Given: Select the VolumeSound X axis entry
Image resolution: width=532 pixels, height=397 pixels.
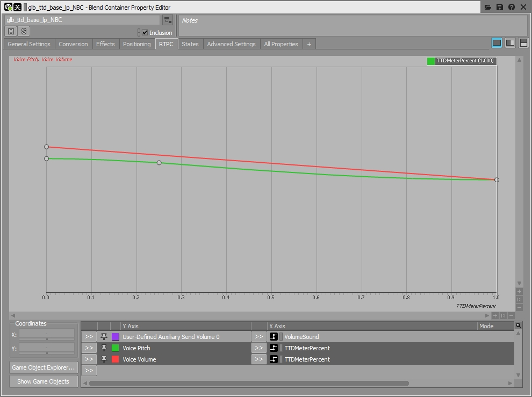Looking at the screenshot, I should point(301,337).
